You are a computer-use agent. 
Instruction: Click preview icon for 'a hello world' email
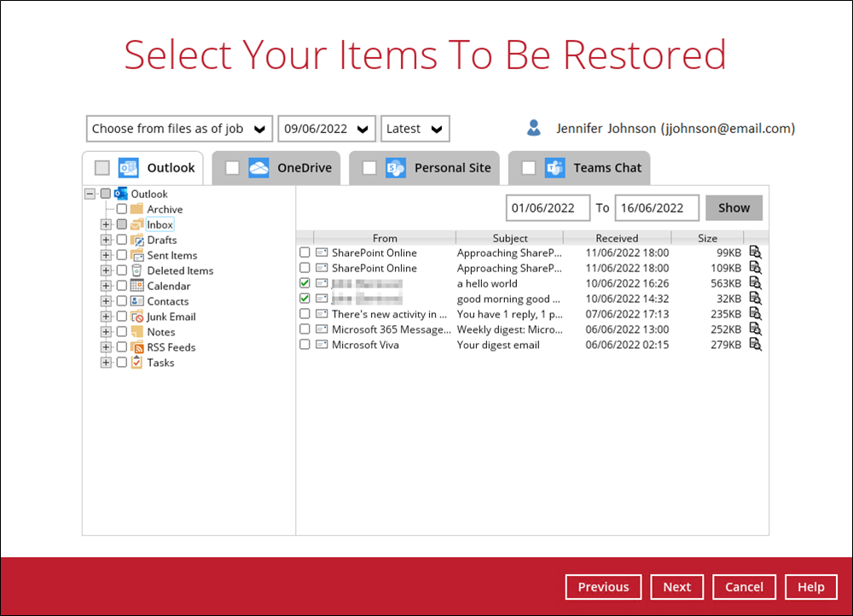pyautogui.click(x=755, y=283)
